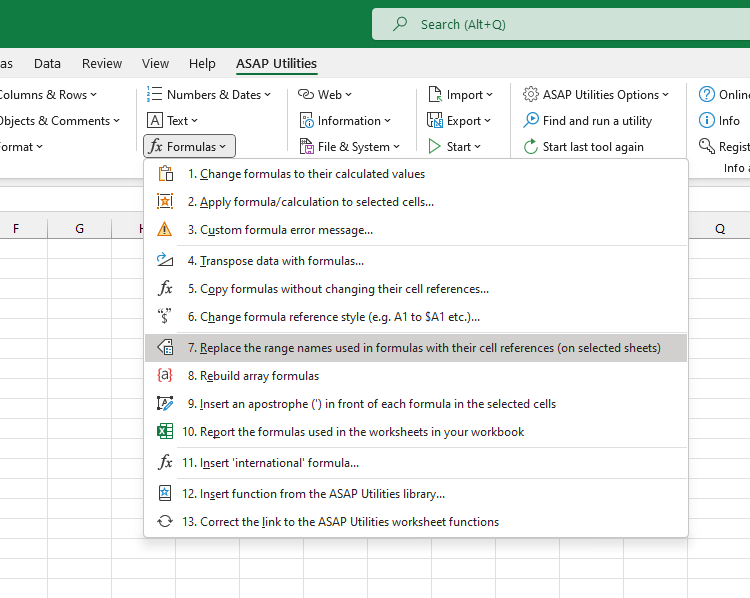This screenshot has width=750, height=598.
Task: Open the Start dropdown
Action: (454, 146)
